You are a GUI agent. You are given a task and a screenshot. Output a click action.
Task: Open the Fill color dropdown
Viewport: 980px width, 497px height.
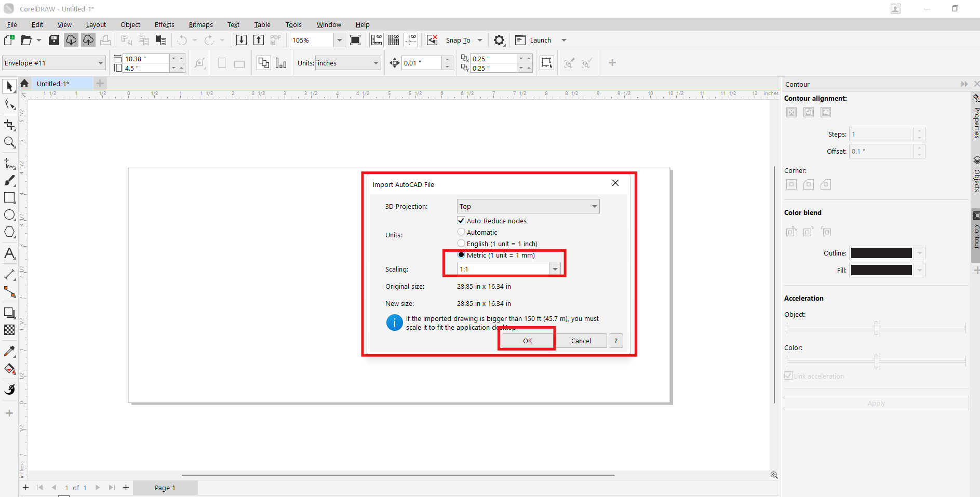pos(920,270)
